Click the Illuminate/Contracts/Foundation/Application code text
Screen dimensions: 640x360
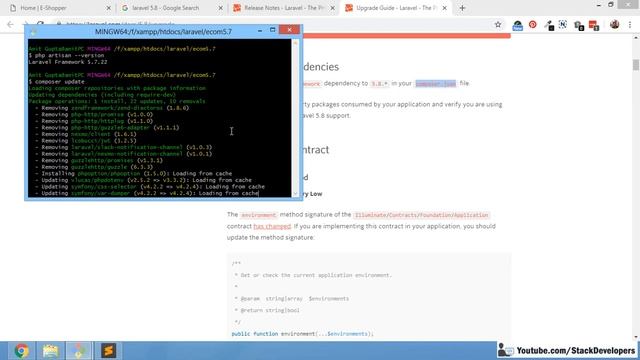[x=421, y=215]
